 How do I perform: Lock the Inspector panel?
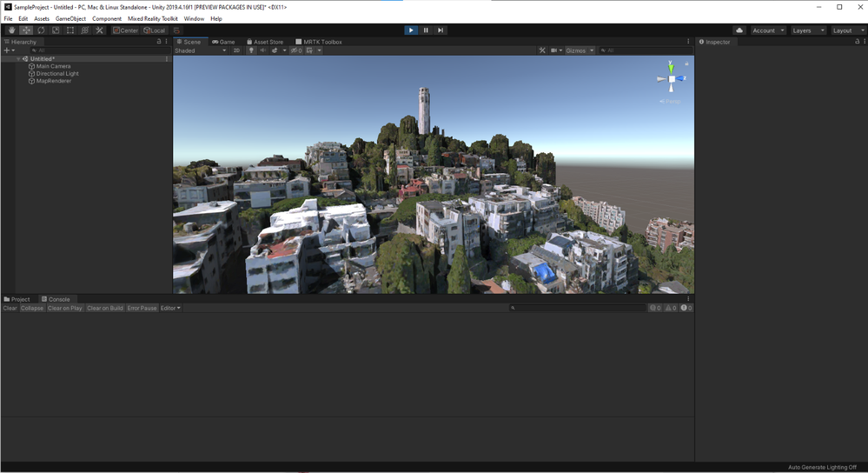pos(857,42)
